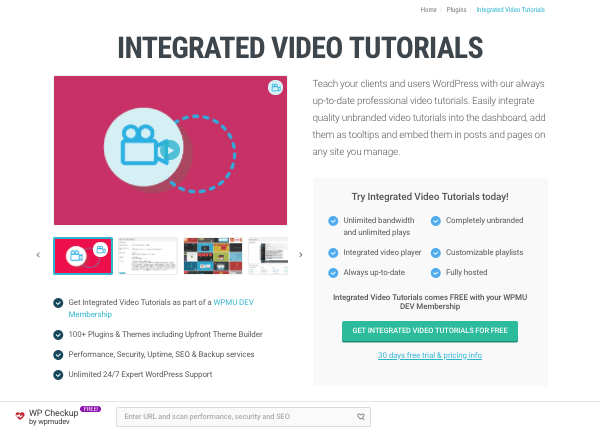Click Fully hosted text
The height and width of the screenshot is (432, 600).
[466, 272]
